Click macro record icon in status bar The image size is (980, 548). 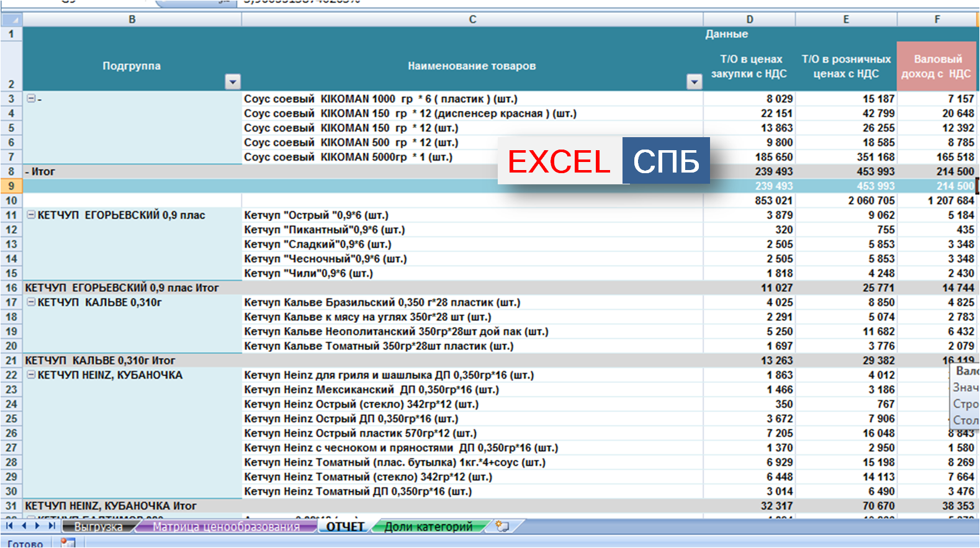[x=68, y=543]
